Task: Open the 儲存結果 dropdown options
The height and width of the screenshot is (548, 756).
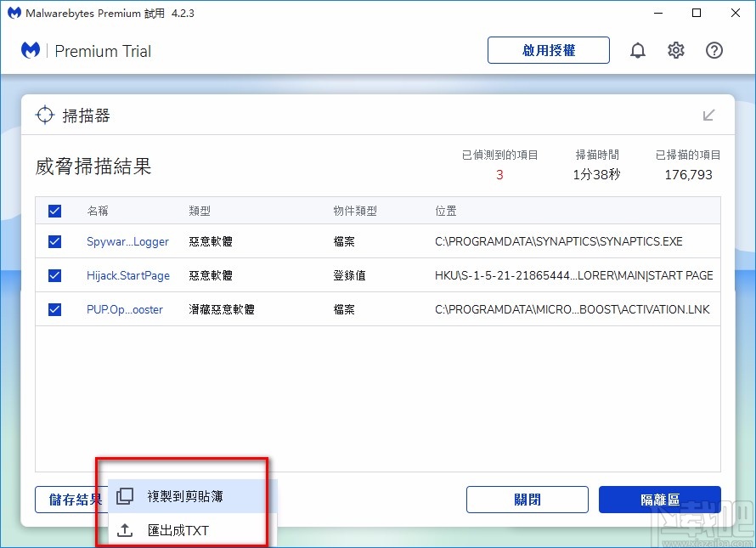Action: click(x=72, y=500)
